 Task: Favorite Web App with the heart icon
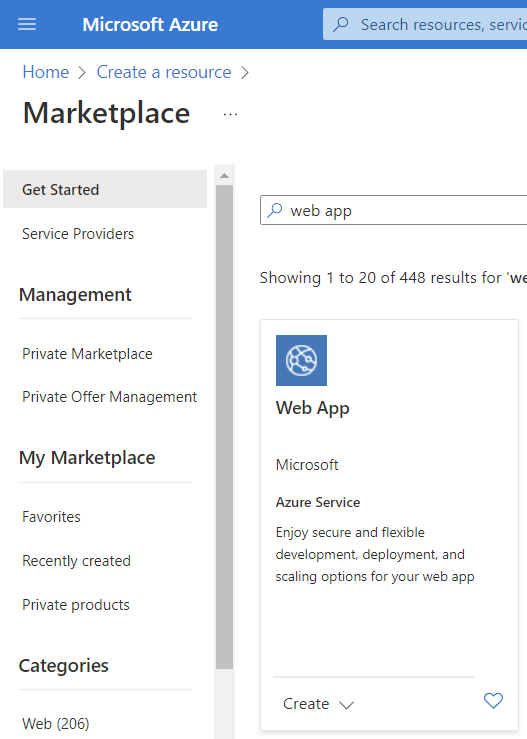[494, 701]
